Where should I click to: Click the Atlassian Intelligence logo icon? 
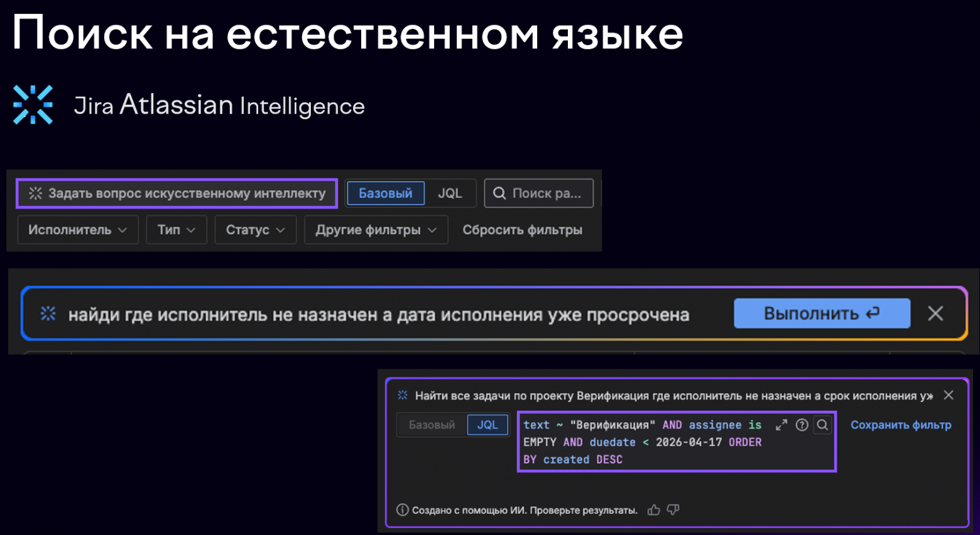(33, 104)
